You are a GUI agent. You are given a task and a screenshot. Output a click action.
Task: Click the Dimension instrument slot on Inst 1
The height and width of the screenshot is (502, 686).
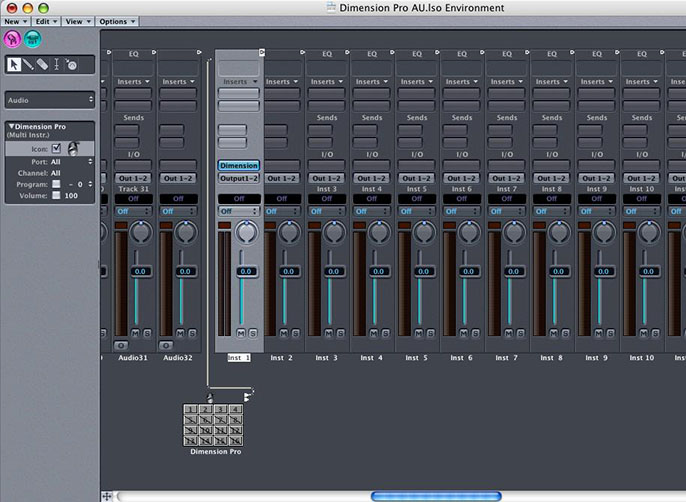(239, 165)
